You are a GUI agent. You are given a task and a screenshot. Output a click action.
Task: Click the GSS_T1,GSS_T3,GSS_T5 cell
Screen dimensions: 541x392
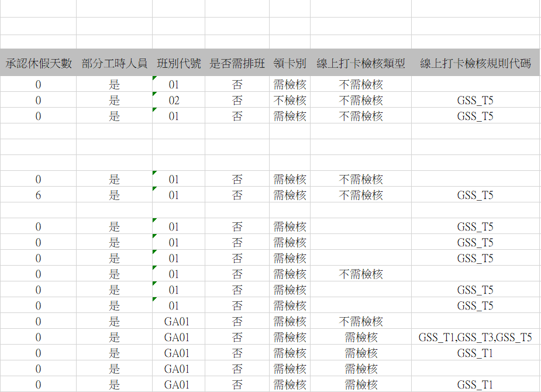click(475, 338)
